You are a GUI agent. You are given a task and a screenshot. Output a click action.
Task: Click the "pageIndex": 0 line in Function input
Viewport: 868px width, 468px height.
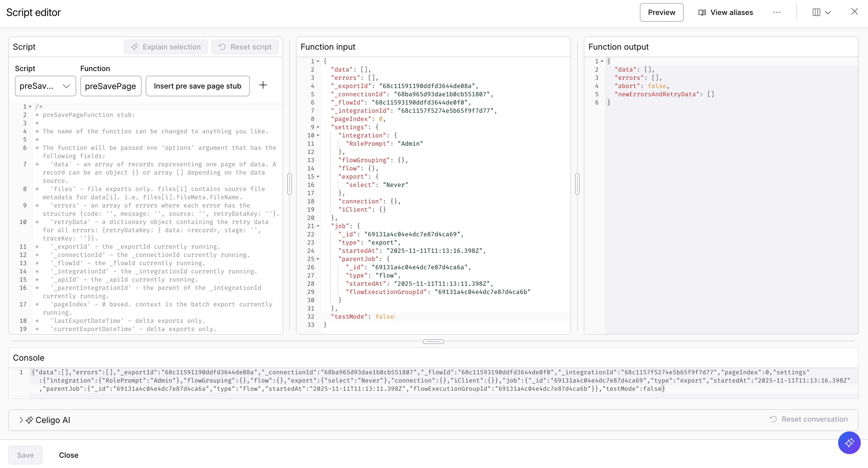coord(358,119)
